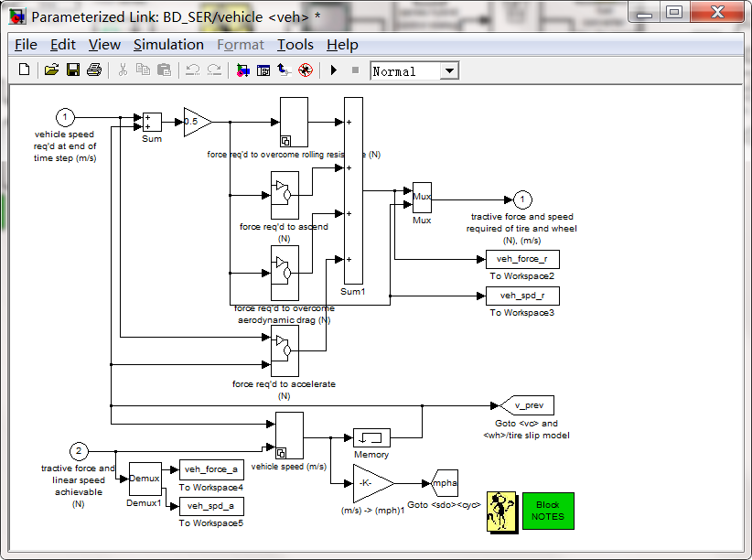Select the Mux block
752x560 pixels.
click(422, 198)
